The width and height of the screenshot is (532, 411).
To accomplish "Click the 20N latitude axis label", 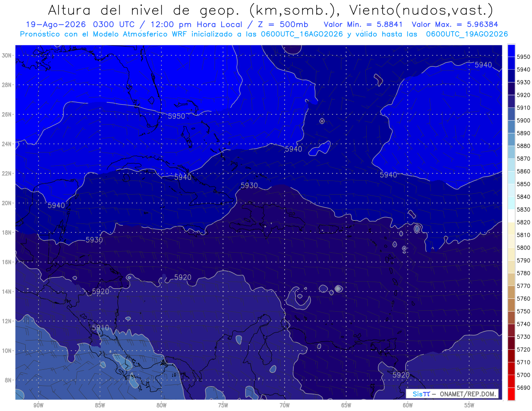I will point(6,203).
